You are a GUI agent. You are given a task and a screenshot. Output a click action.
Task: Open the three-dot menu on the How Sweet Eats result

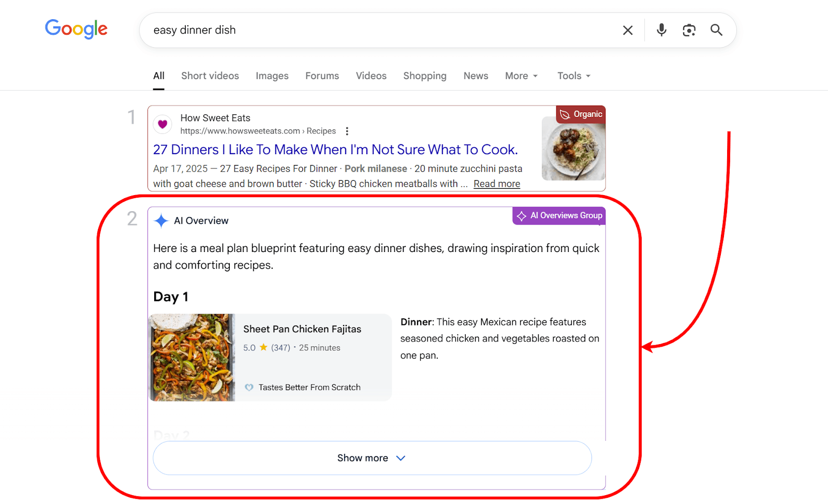click(x=347, y=131)
